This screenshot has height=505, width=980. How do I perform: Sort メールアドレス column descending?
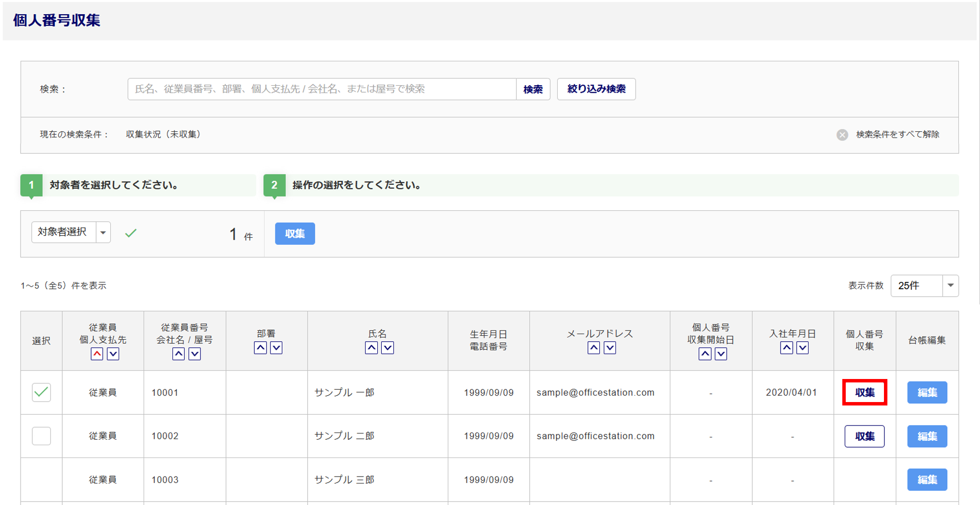pos(610,348)
